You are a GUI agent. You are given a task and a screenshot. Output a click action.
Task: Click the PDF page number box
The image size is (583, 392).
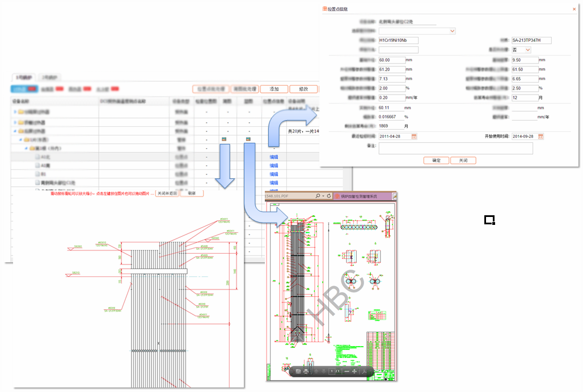point(332,371)
